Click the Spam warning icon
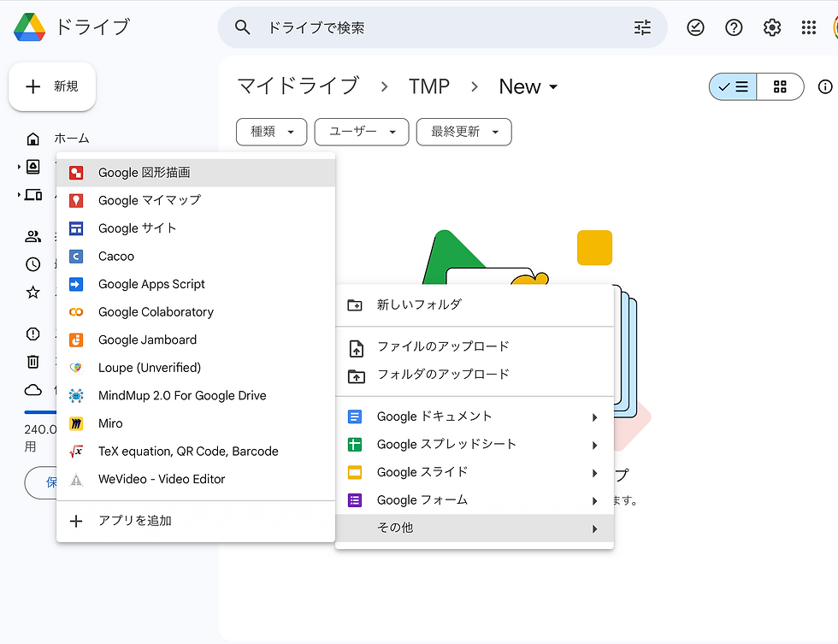The width and height of the screenshot is (838, 644). [33, 334]
